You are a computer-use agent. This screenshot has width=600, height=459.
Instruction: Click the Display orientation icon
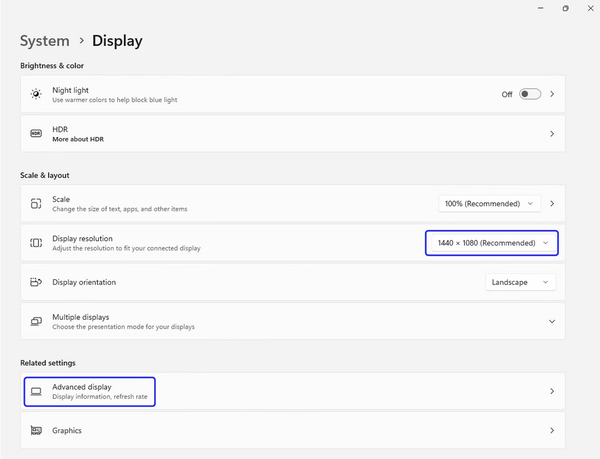pyautogui.click(x=36, y=282)
